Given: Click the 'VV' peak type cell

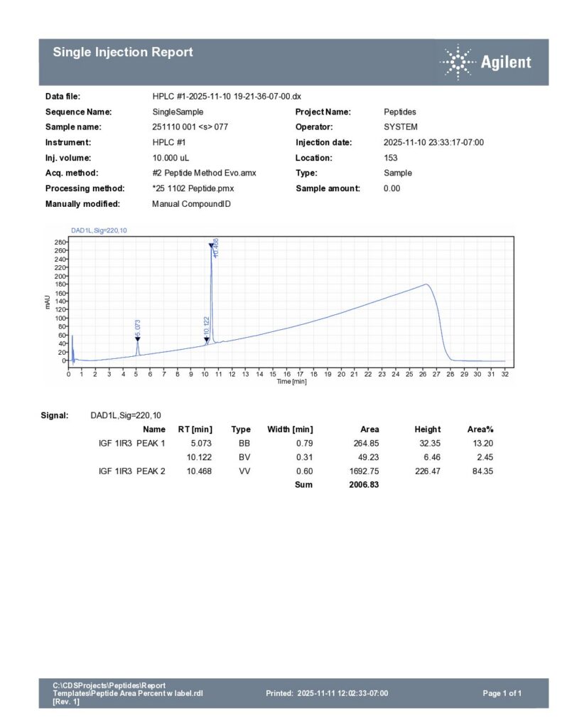Looking at the screenshot, I should [x=244, y=471].
